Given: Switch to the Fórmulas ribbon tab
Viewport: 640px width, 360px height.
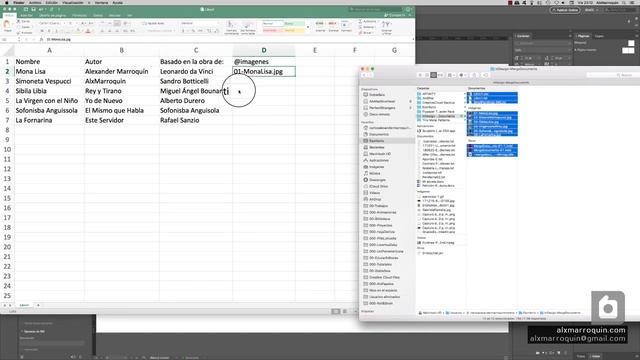Looking at the screenshot, I should (x=79, y=16).
